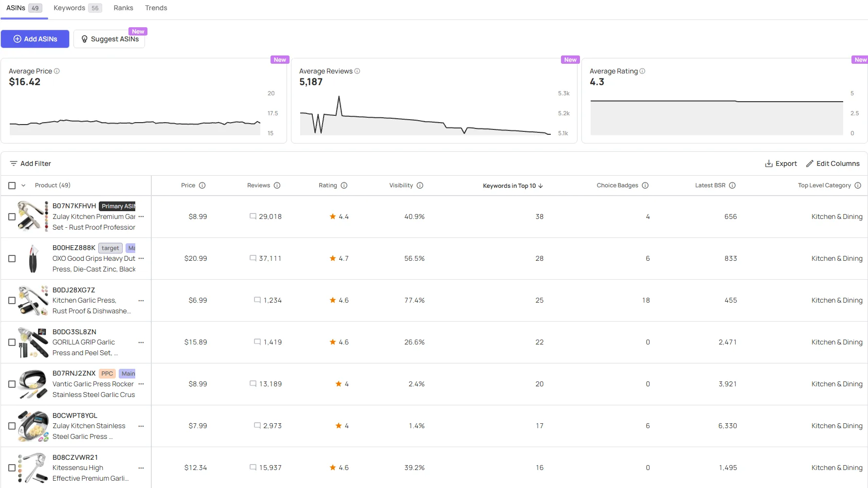Click the info icon next to Average Reviews

point(357,71)
